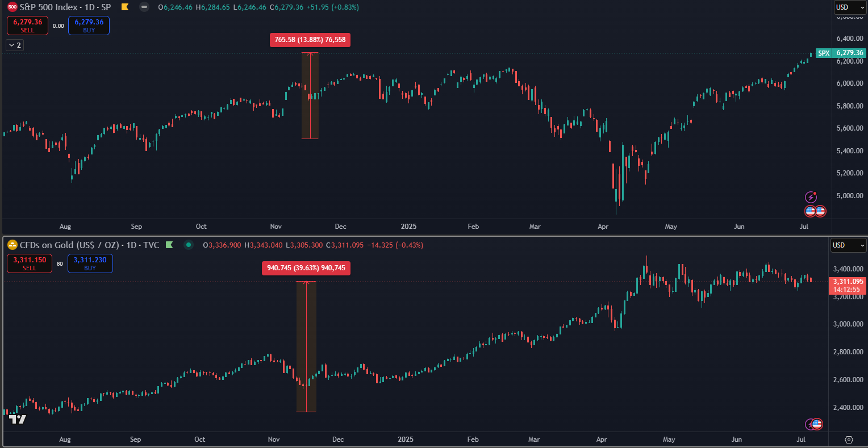Select the price range box on gold chart
Screen dimensions: 868x448
point(306,346)
